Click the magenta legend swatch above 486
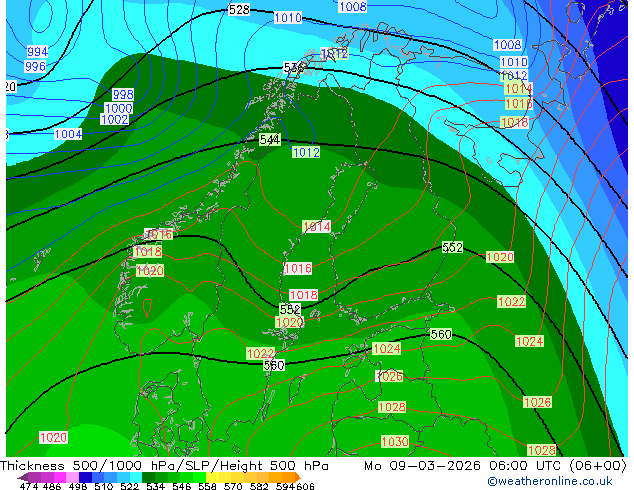 tap(59, 477)
